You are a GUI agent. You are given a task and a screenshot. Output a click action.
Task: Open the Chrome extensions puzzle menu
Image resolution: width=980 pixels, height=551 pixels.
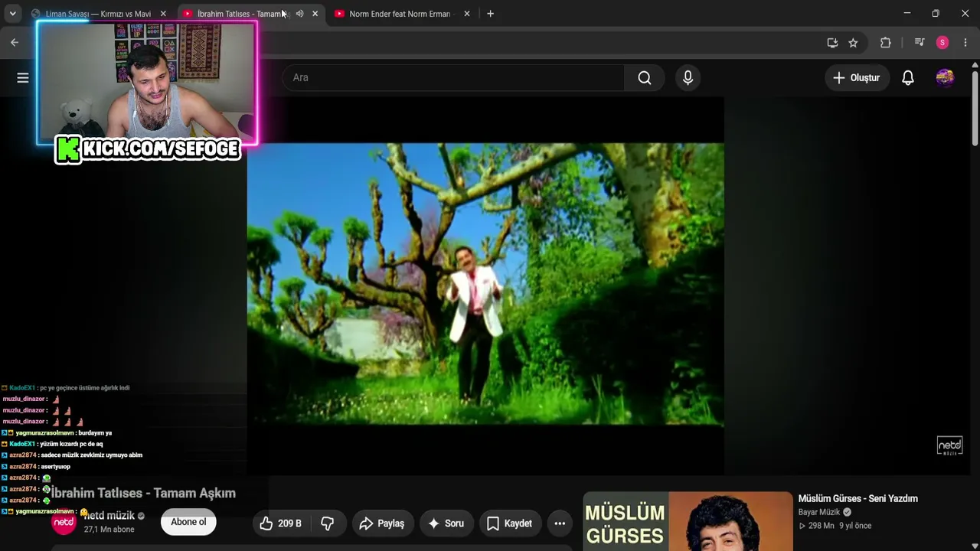[886, 43]
